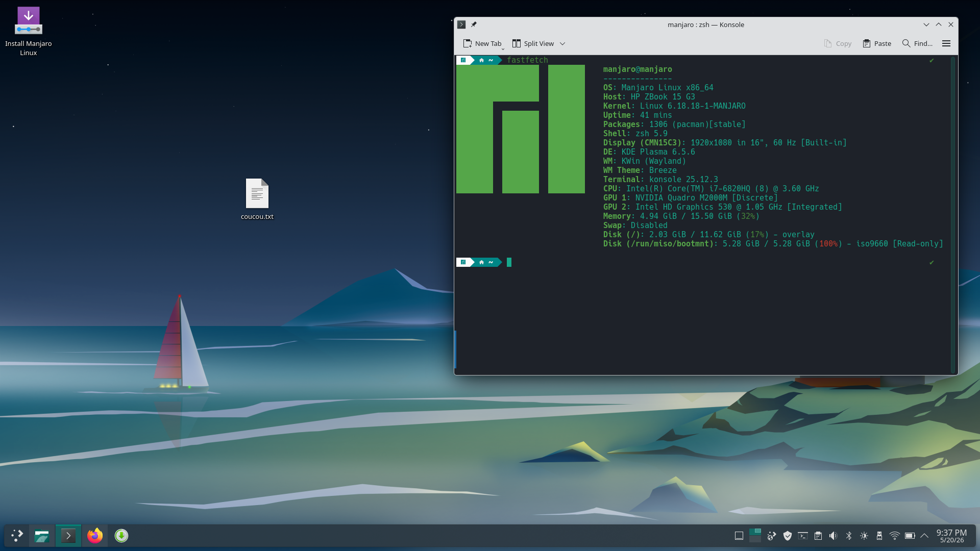Toggle the pin (keep on all desktops) button
980x551 pixels.
(474, 24)
